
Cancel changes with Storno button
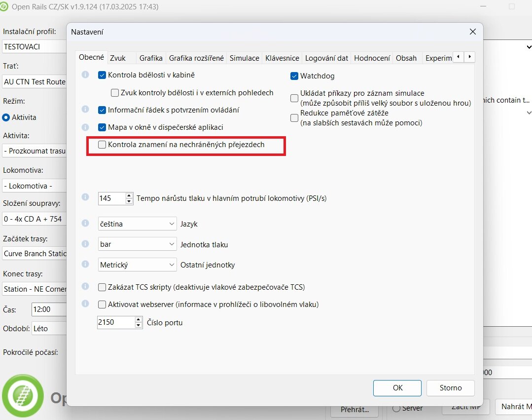point(450,388)
